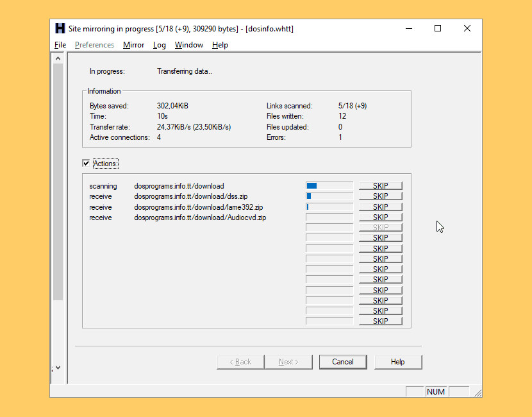Click the window resize grip corner
Viewport: 532px width, 417px height.
point(478,393)
